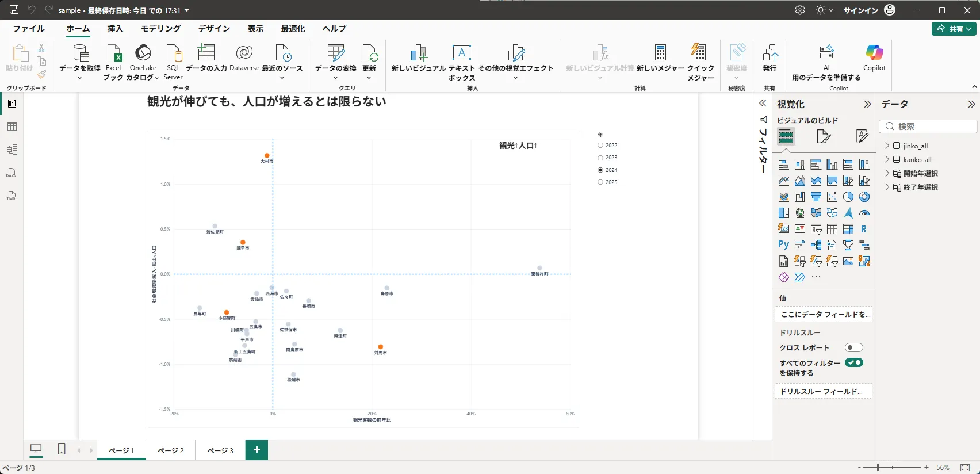Switch to ページ 2 tab
This screenshot has width=980, height=474.
coord(171,450)
